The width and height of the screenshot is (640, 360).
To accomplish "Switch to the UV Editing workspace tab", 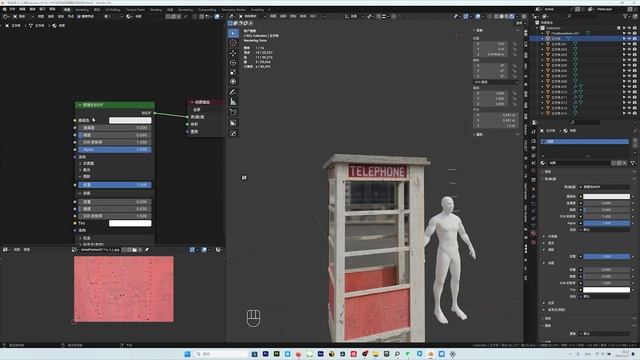I will 113,10.
